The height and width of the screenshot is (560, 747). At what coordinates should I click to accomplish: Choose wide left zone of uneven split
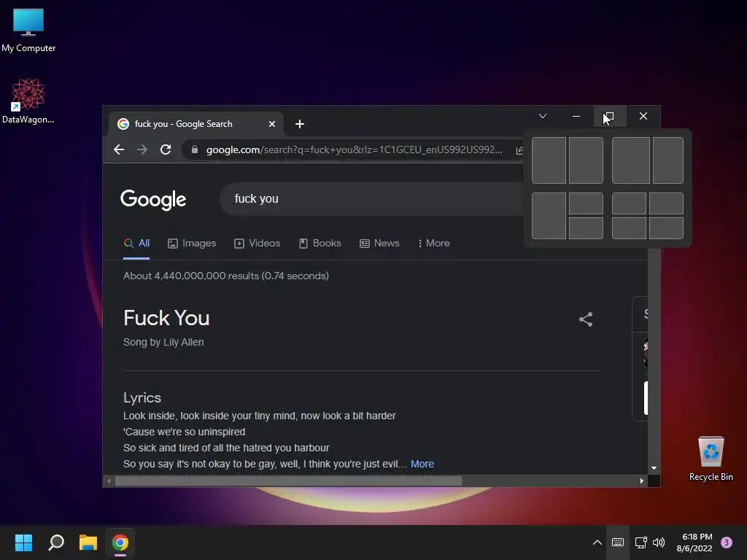(x=631, y=160)
